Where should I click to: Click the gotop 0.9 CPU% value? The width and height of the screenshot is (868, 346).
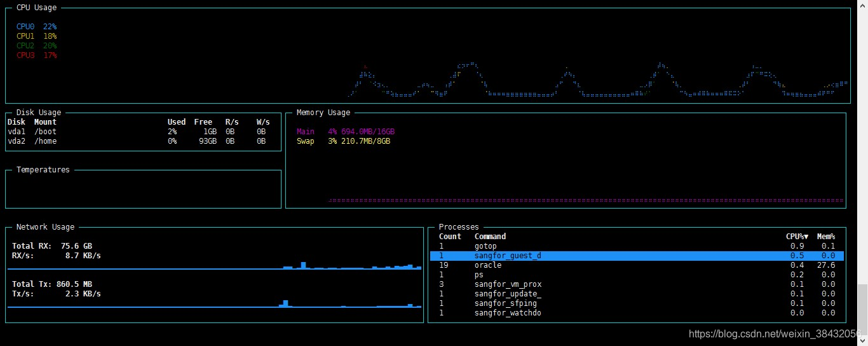coord(797,246)
